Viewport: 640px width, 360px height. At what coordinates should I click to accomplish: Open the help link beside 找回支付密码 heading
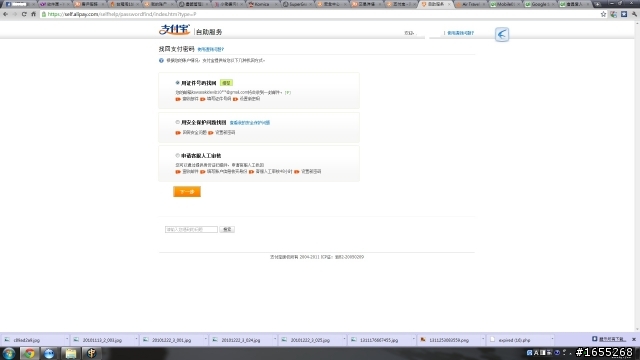click(211, 49)
